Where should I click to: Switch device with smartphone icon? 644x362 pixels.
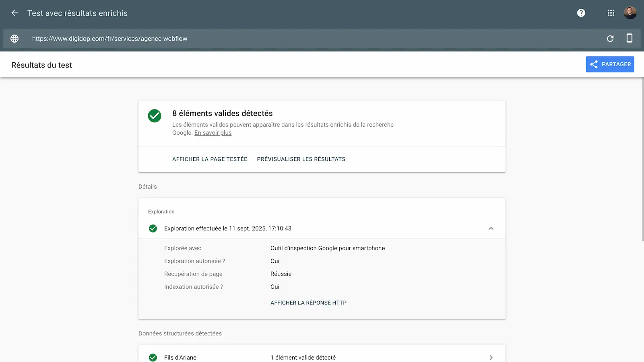pos(630,38)
